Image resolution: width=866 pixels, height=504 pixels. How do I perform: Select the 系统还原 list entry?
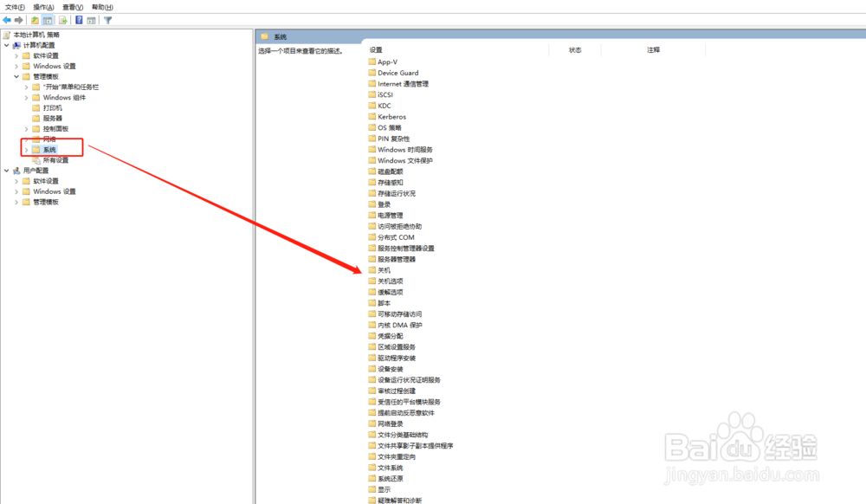(x=390, y=479)
